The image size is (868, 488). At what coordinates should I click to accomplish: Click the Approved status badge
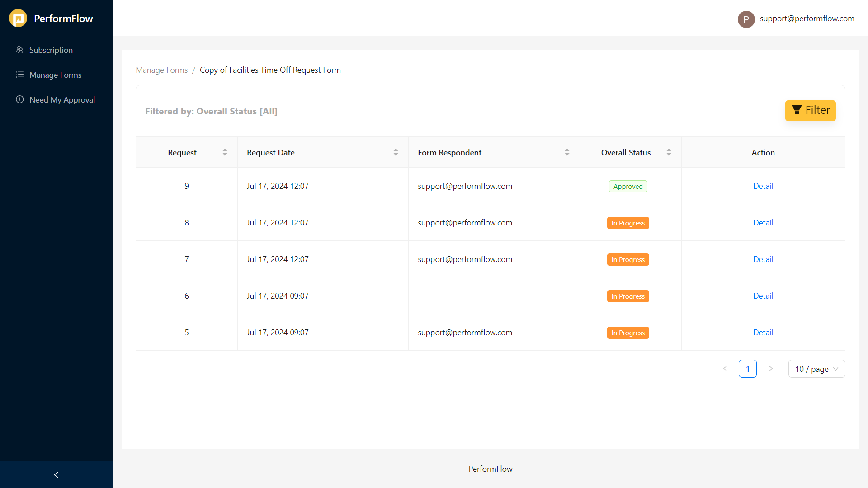[628, 186]
